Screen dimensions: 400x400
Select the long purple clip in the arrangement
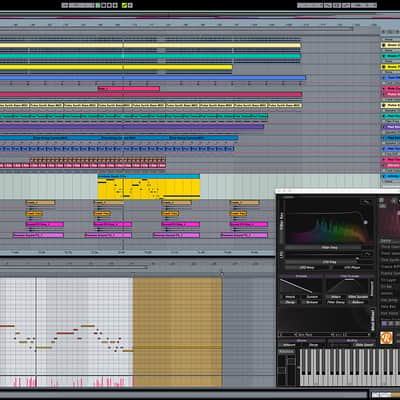[x=132, y=127]
